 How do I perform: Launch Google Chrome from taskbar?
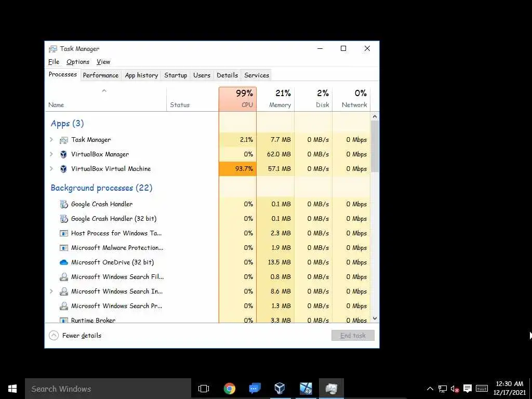coord(229,389)
